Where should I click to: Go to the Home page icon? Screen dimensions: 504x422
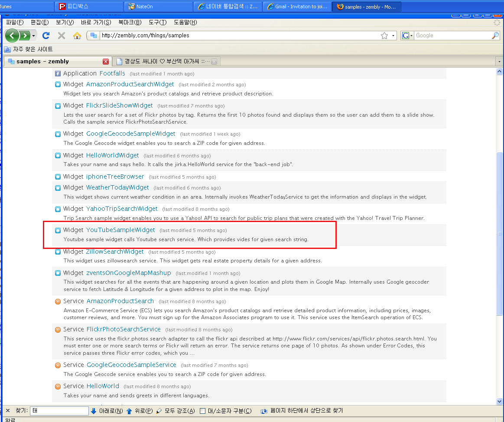click(x=77, y=36)
